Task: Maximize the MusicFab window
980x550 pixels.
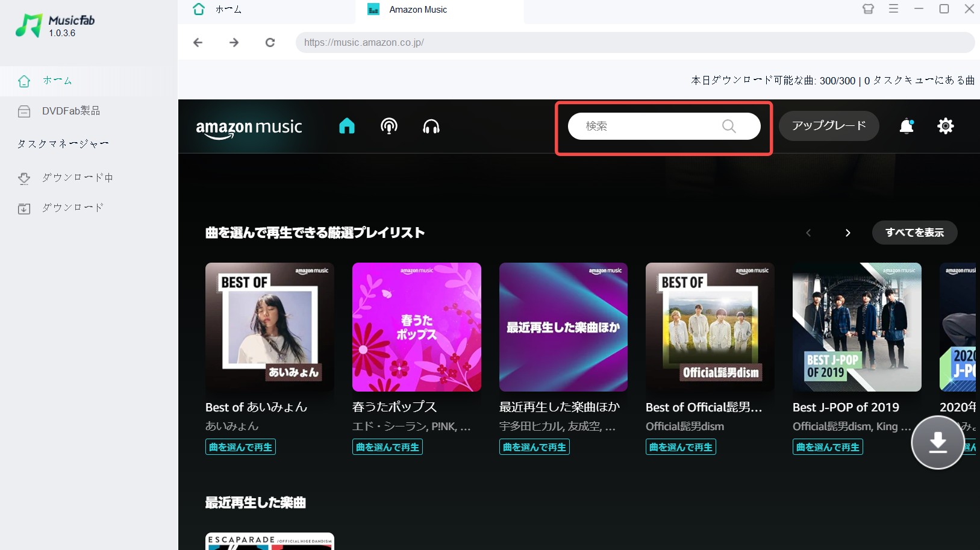Action: point(944,8)
